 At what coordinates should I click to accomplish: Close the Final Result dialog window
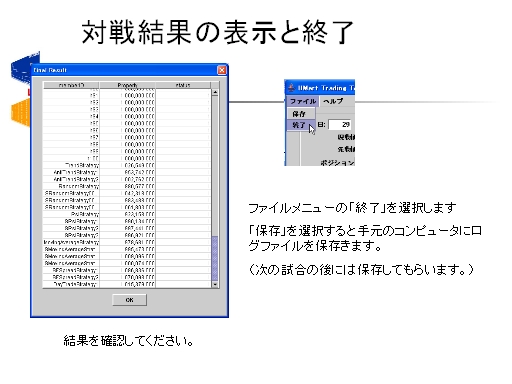(222, 70)
